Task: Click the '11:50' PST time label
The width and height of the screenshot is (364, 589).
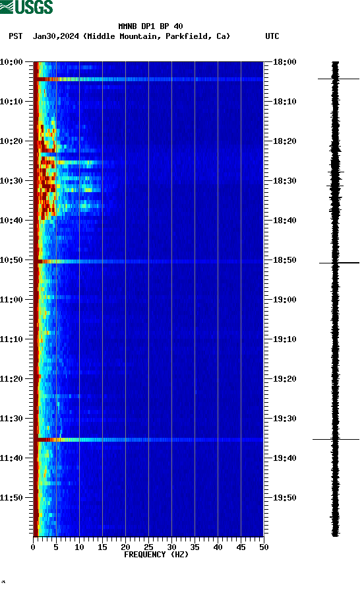Action: [x=11, y=498]
